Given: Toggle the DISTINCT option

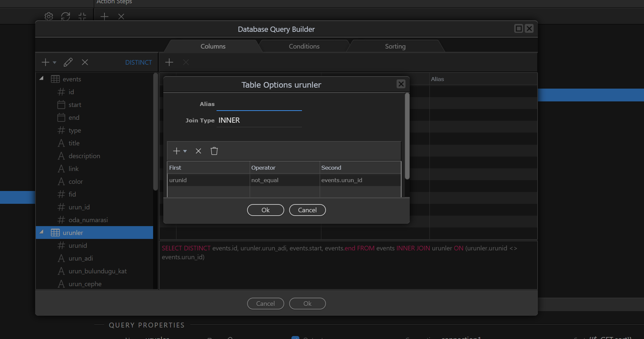Looking at the screenshot, I should click(x=138, y=62).
